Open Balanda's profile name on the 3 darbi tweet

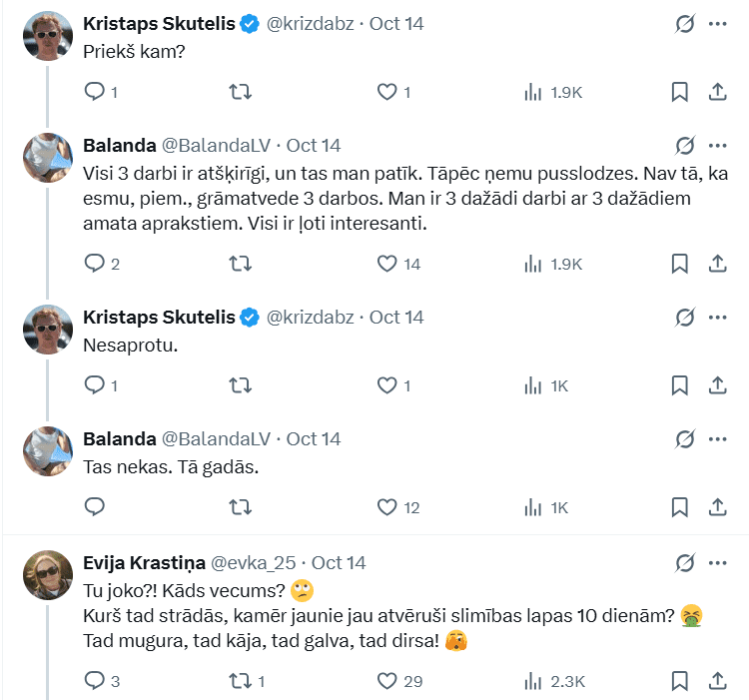(x=119, y=145)
